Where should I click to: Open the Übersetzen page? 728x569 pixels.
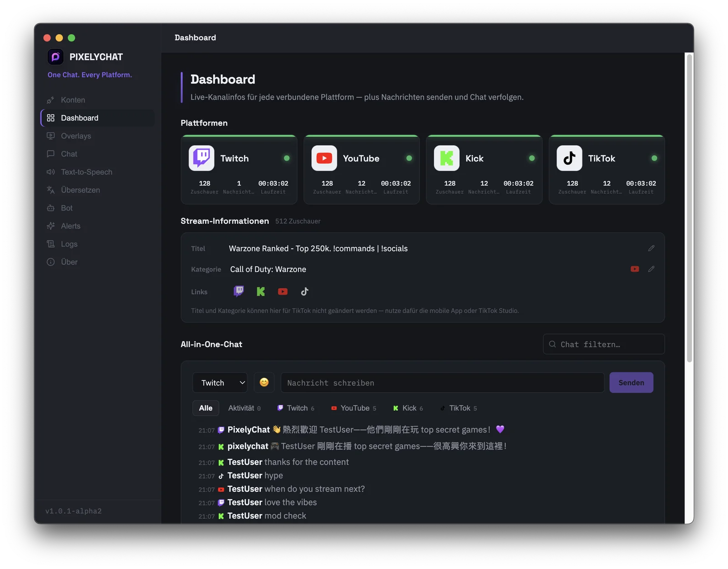[98, 190]
